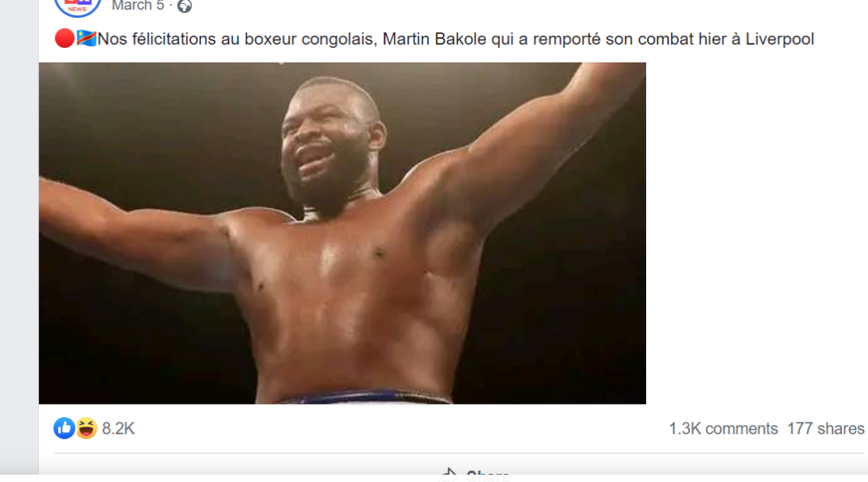
Task: Click the Haha laughing reaction icon
Action: click(x=86, y=428)
